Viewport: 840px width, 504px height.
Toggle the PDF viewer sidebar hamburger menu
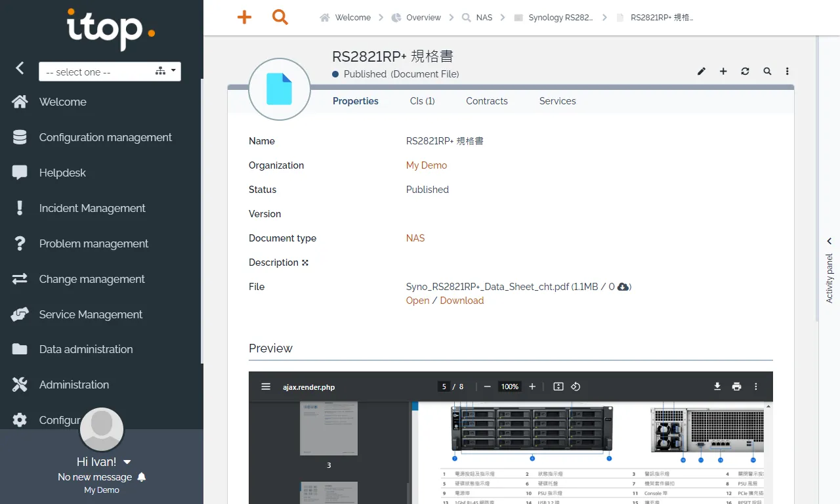pos(266,387)
